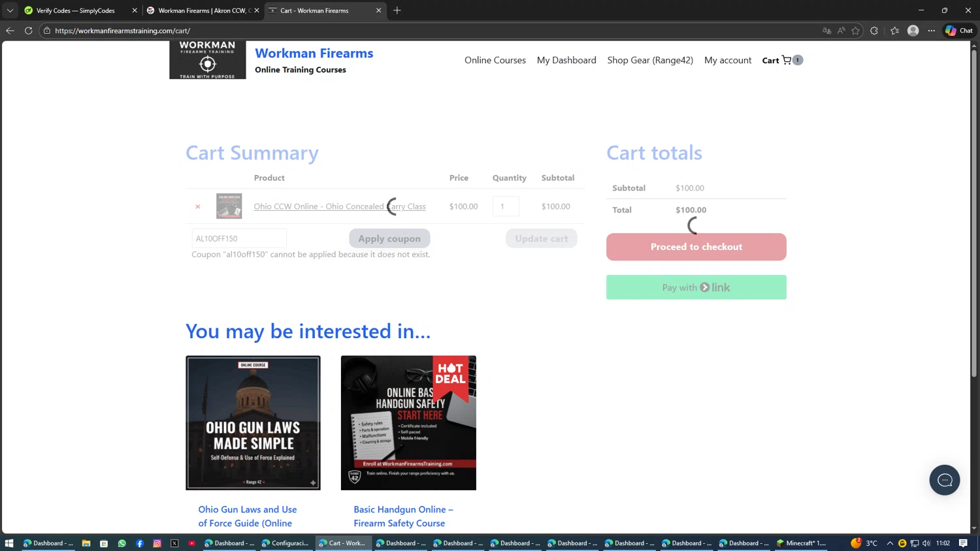Screen dimensions: 980x551
Task: Remove Ohio CCW Online item from cart
Action: [x=198, y=206]
